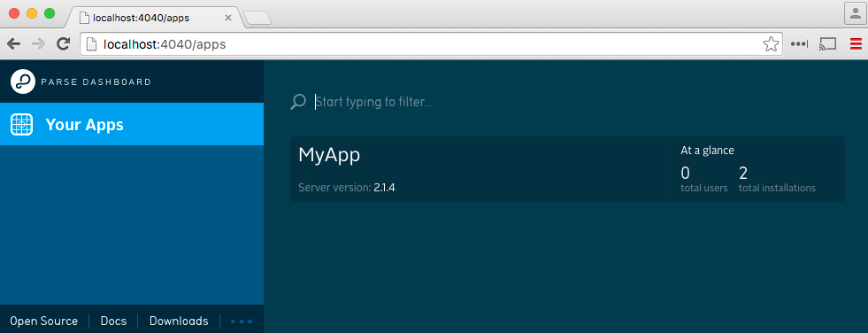Screen dimensions: 868x333
Task: Click the address bar URL field
Action: (x=431, y=44)
